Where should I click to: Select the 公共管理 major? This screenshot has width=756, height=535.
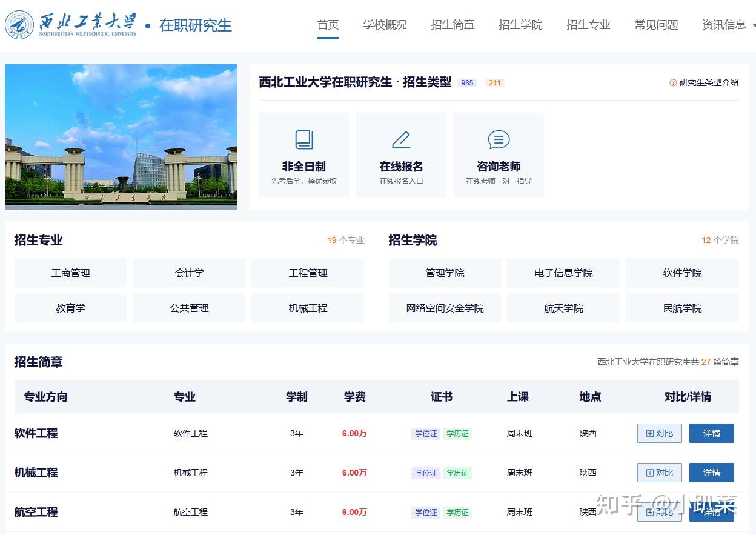tap(189, 308)
